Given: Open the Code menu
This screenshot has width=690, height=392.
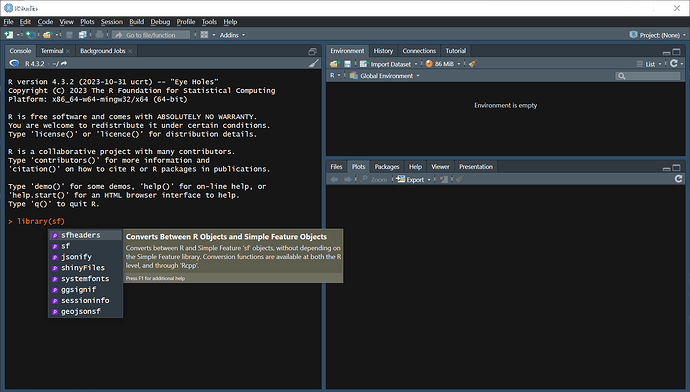Looking at the screenshot, I should pyautogui.click(x=45, y=22).
